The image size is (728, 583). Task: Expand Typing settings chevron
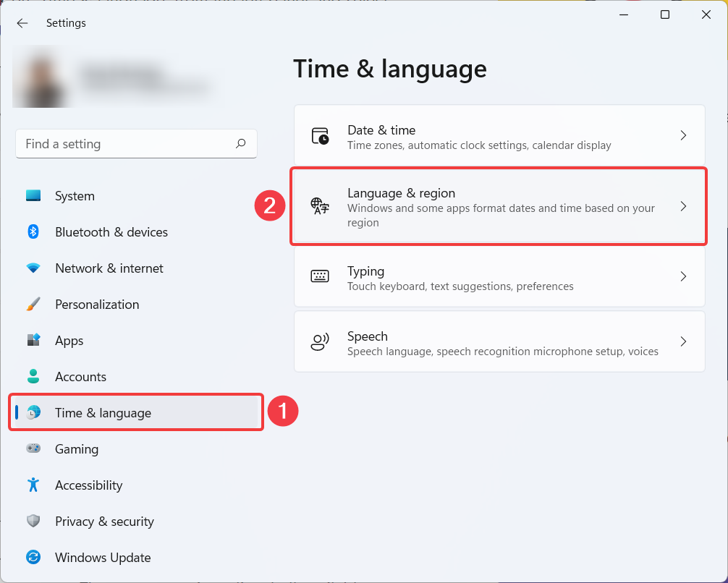683,276
